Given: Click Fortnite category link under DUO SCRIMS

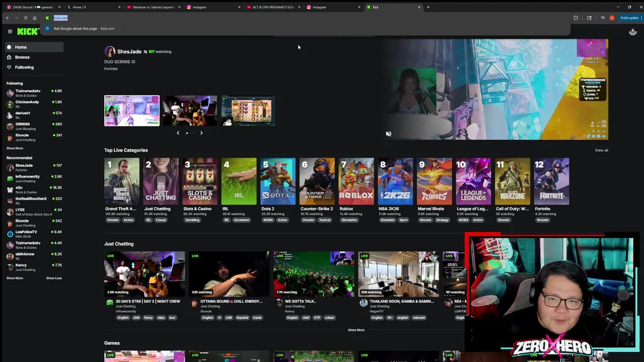Looking at the screenshot, I should [111, 69].
